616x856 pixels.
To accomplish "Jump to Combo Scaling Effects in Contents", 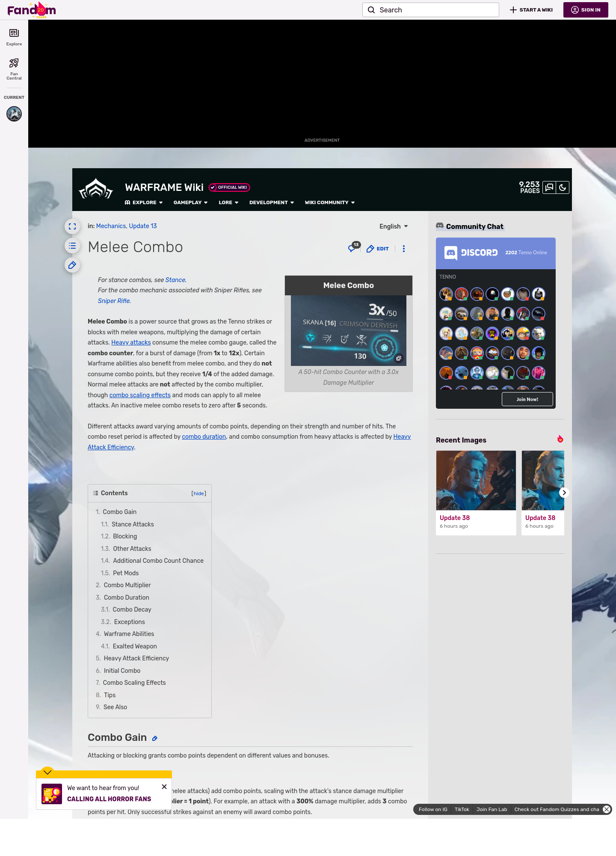I will (134, 683).
